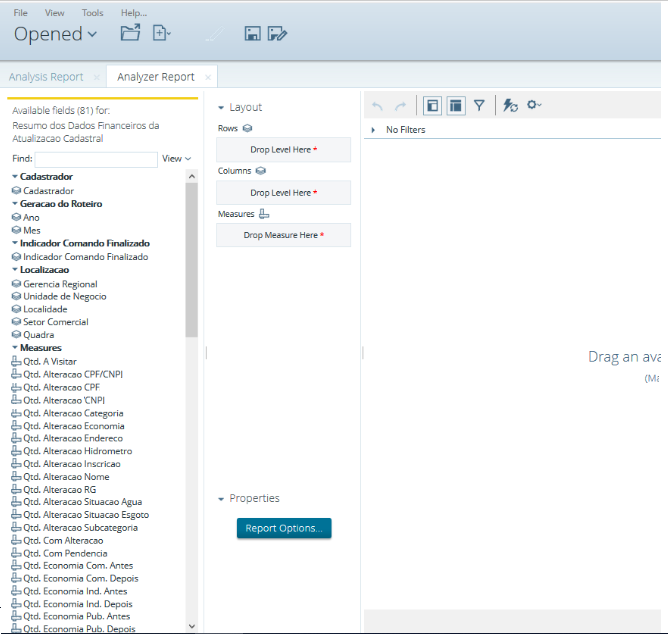Toggle the layout panel icon
Image resolution: width=668 pixels, height=641 pixels.
click(x=455, y=105)
